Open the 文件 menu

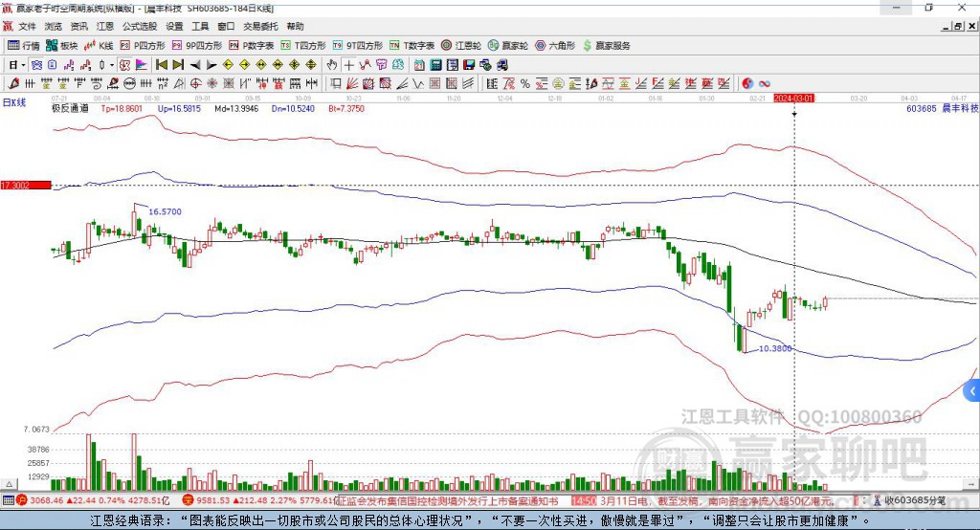(27, 26)
